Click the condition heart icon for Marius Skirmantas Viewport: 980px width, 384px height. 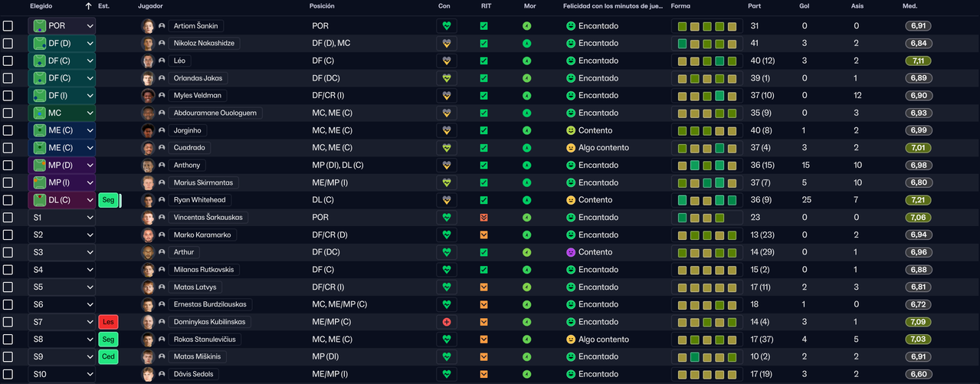(447, 182)
